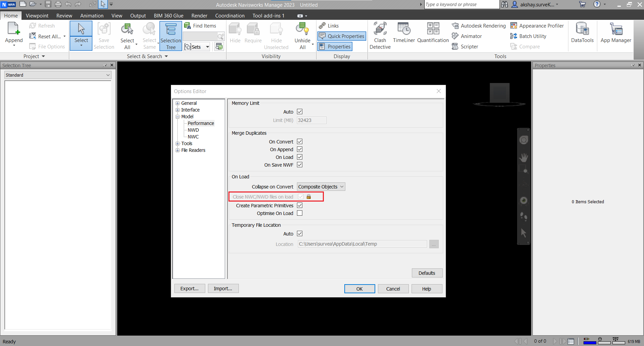Uncheck Temporary File Location Auto checkbox

click(300, 233)
